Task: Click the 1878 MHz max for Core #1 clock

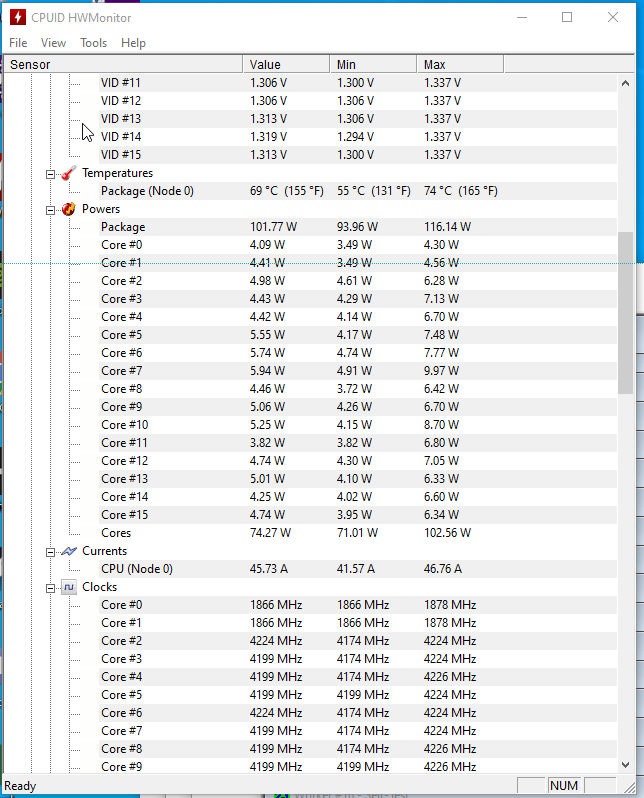Action: coord(450,623)
